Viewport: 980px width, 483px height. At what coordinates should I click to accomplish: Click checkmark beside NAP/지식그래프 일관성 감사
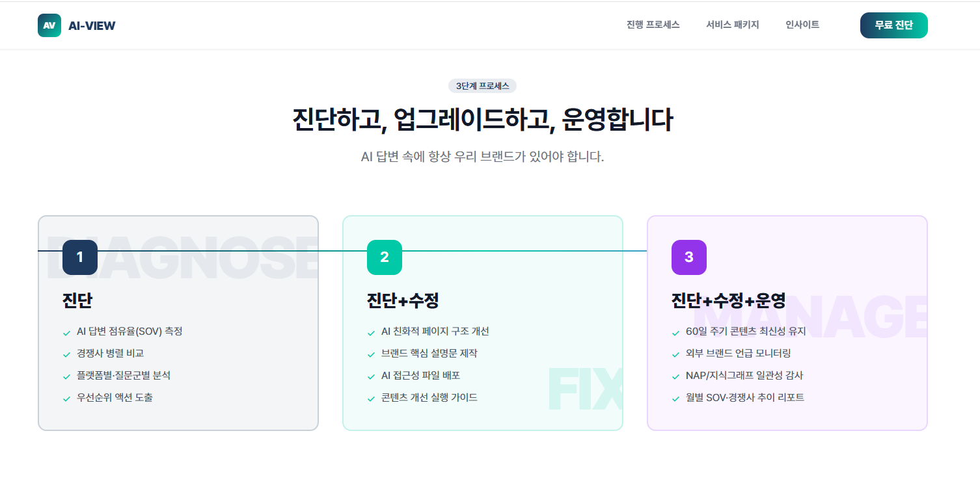point(675,377)
